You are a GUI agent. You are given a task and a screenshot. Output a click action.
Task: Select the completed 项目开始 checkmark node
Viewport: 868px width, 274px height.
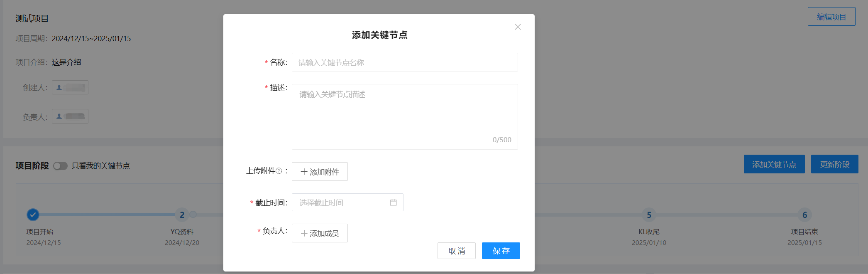[x=33, y=215]
